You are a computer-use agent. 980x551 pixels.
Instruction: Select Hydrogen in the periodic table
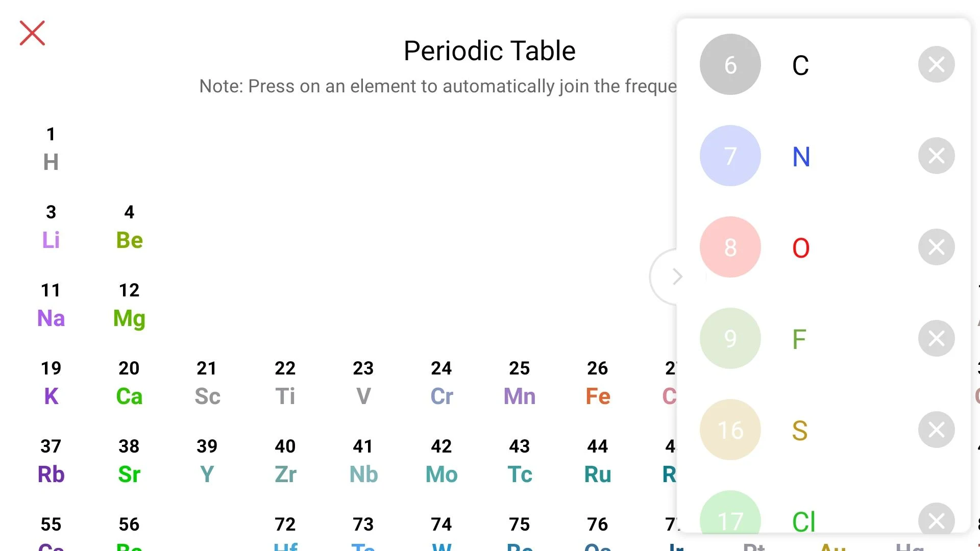tap(51, 149)
